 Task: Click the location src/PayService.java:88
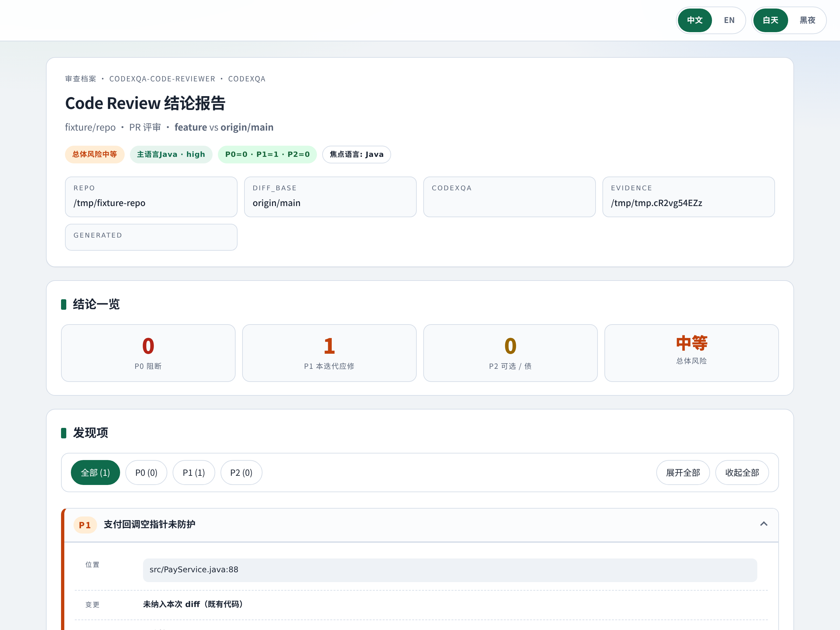pos(450,570)
